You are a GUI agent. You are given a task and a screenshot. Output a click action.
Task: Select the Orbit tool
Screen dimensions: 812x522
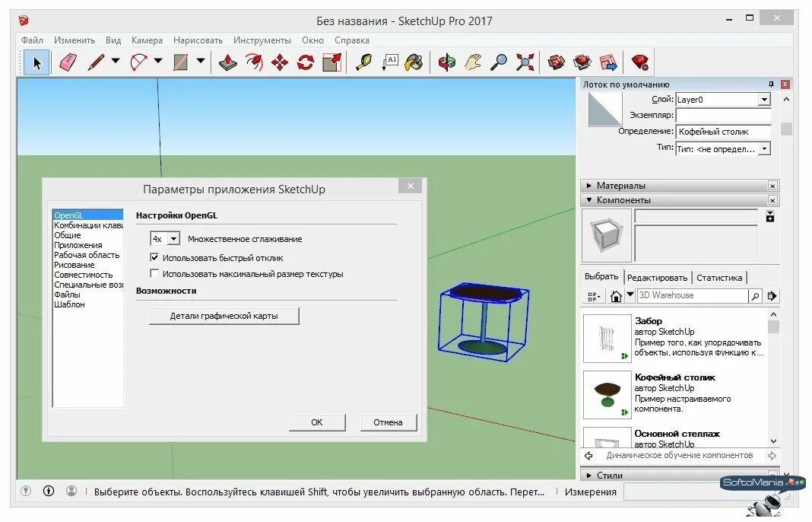pos(447,62)
